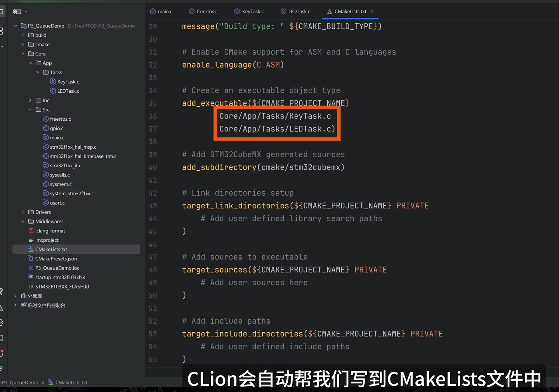Collapse the Core folder

pyautogui.click(x=23, y=54)
